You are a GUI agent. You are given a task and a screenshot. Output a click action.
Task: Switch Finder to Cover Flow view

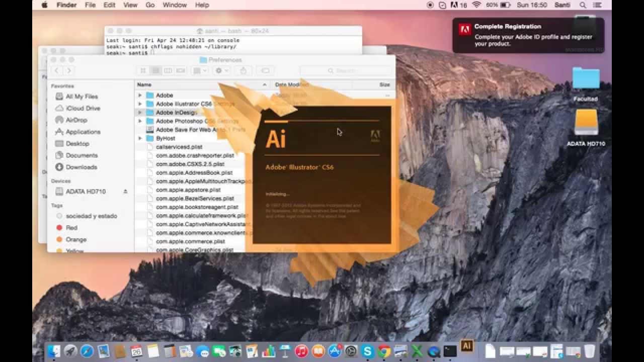click(181, 71)
